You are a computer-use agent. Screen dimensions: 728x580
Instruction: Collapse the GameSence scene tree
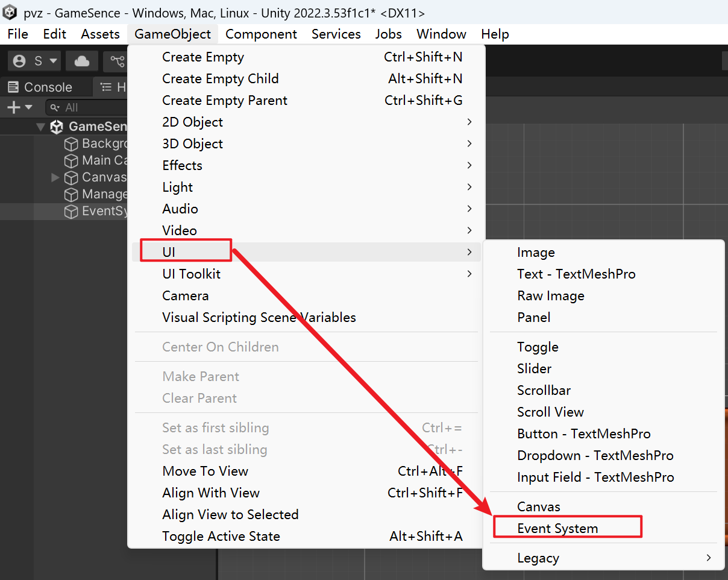point(40,127)
